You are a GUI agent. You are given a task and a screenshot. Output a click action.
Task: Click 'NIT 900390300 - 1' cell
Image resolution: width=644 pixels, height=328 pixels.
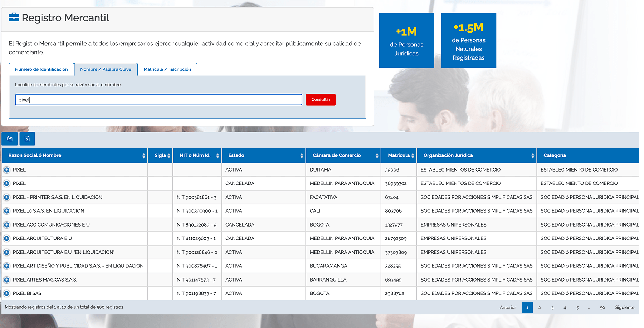pyautogui.click(x=197, y=211)
